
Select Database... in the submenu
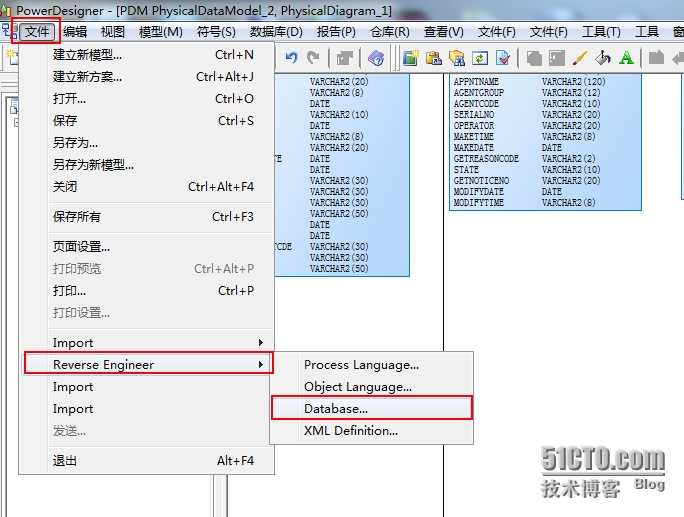(372, 408)
